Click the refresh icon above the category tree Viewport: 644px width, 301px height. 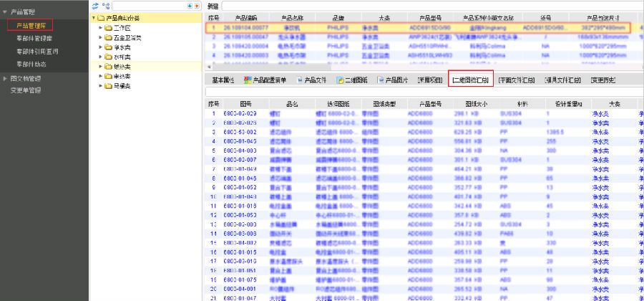(x=94, y=6)
